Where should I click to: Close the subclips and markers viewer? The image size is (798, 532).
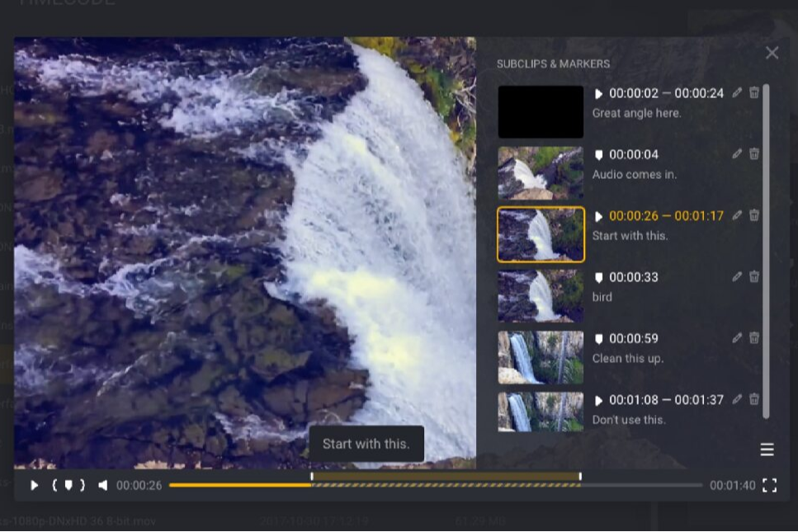click(x=772, y=53)
